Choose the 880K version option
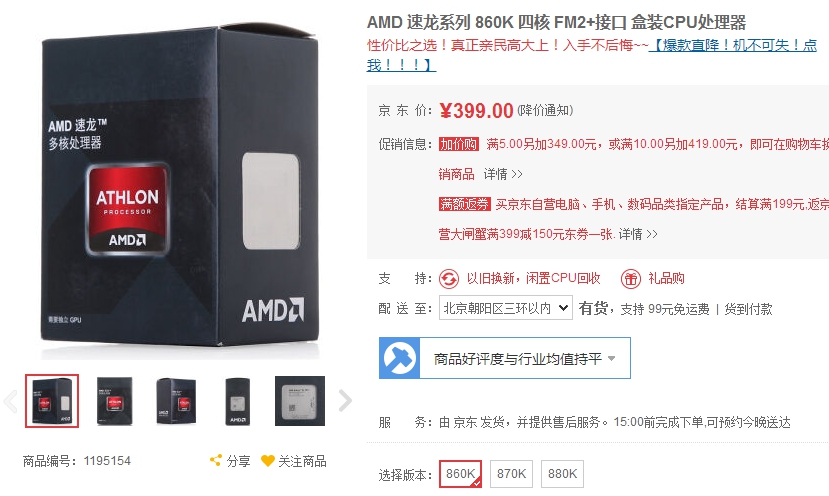The width and height of the screenshot is (829, 496). pos(563,474)
